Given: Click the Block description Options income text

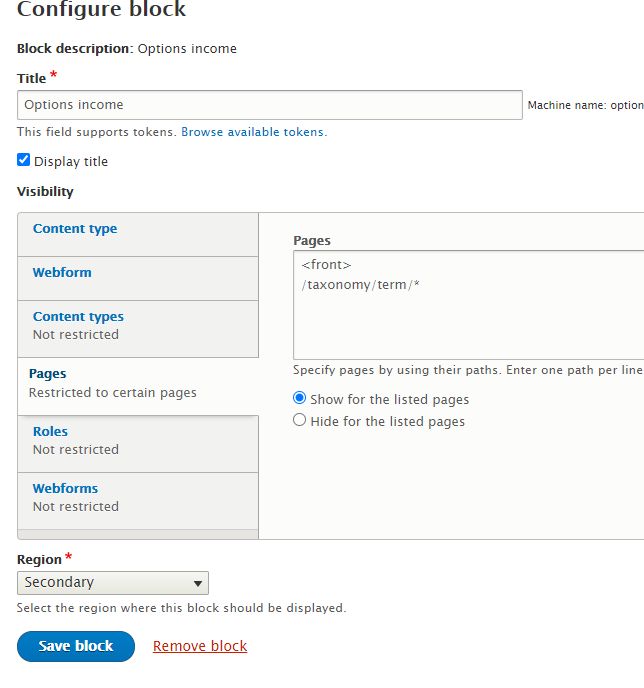Looking at the screenshot, I should pyautogui.click(x=127, y=48).
